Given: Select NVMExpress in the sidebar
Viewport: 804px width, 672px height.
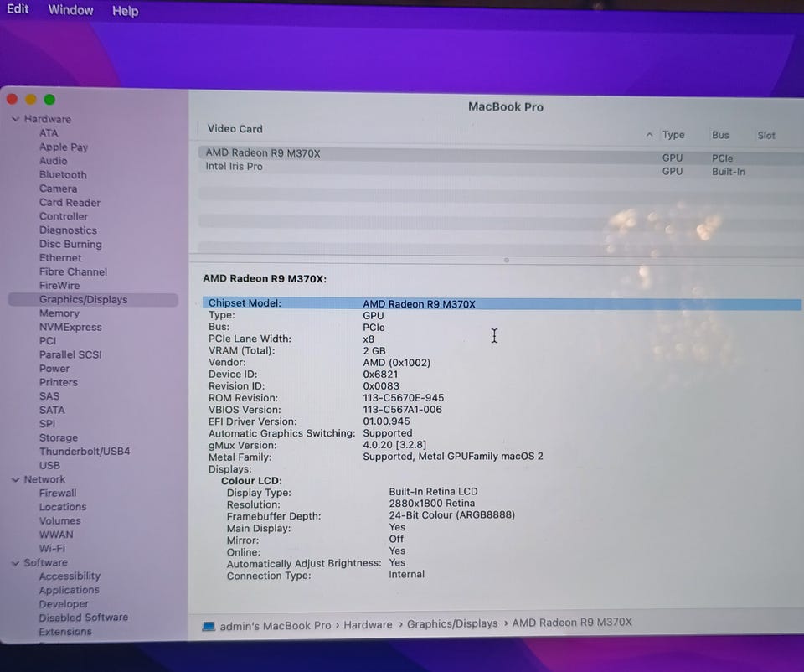Looking at the screenshot, I should point(70,327).
